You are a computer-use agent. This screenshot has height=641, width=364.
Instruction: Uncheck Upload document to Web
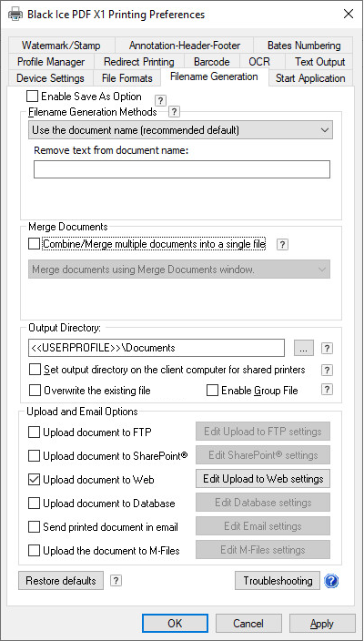coord(35,480)
